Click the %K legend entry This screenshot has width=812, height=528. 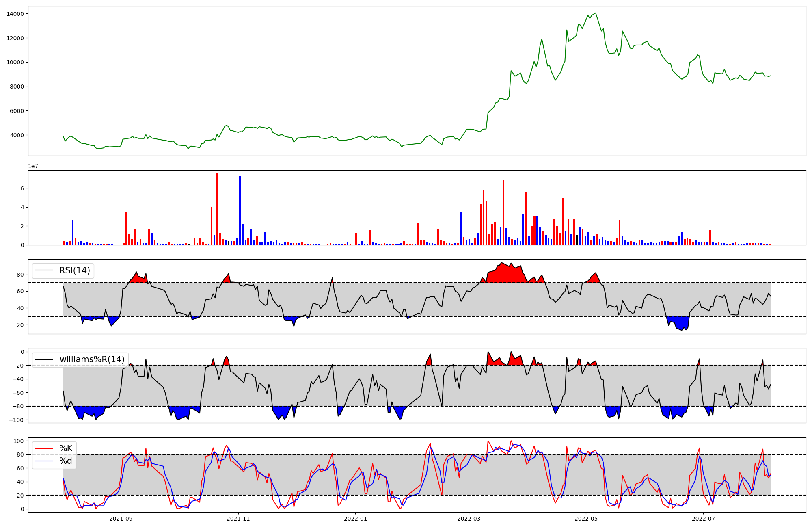(x=66, y=448)
